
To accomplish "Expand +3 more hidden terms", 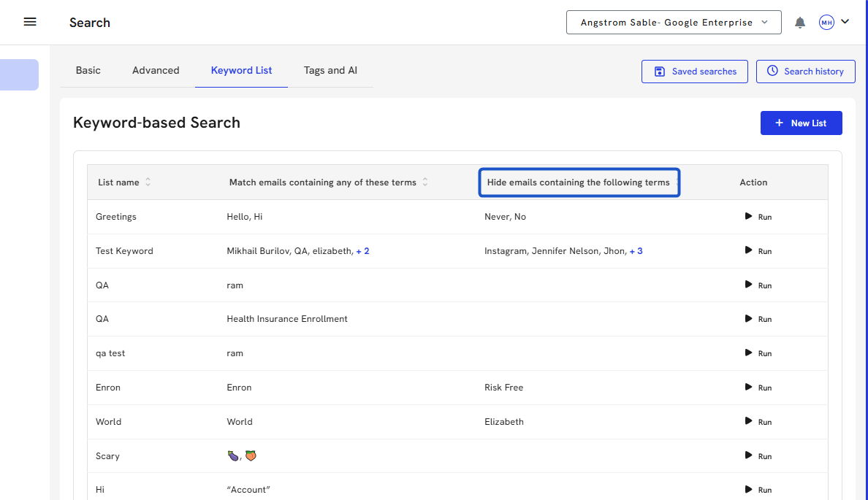I will [636, 251].
